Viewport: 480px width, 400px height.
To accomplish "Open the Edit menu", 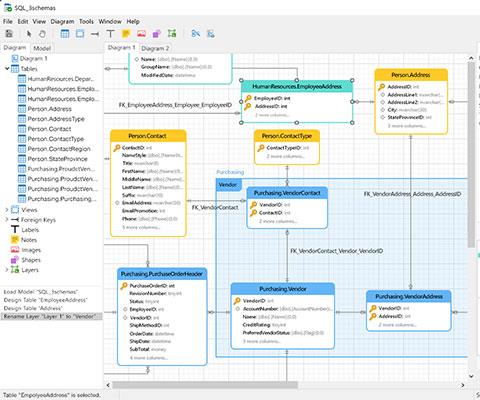I will click(x=23, y=21).
